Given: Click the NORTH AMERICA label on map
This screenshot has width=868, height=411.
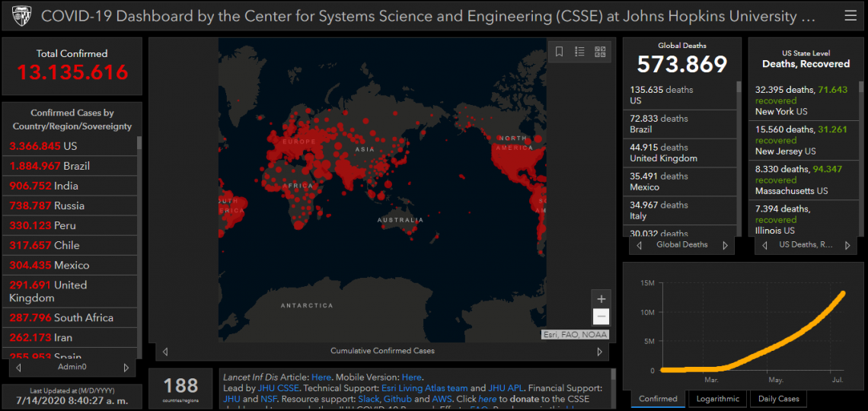Looking at the screenshot, I should click(x=515, y=142).
